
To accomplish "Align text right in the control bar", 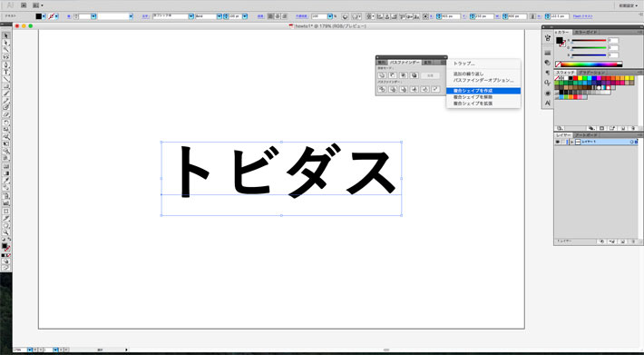I will (x=284, y=16).
